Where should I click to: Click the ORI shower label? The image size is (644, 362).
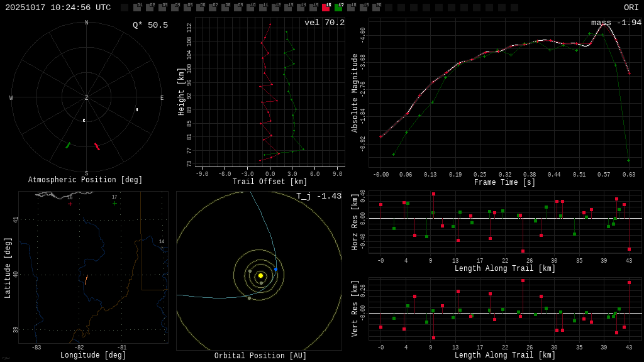[631, 8]
